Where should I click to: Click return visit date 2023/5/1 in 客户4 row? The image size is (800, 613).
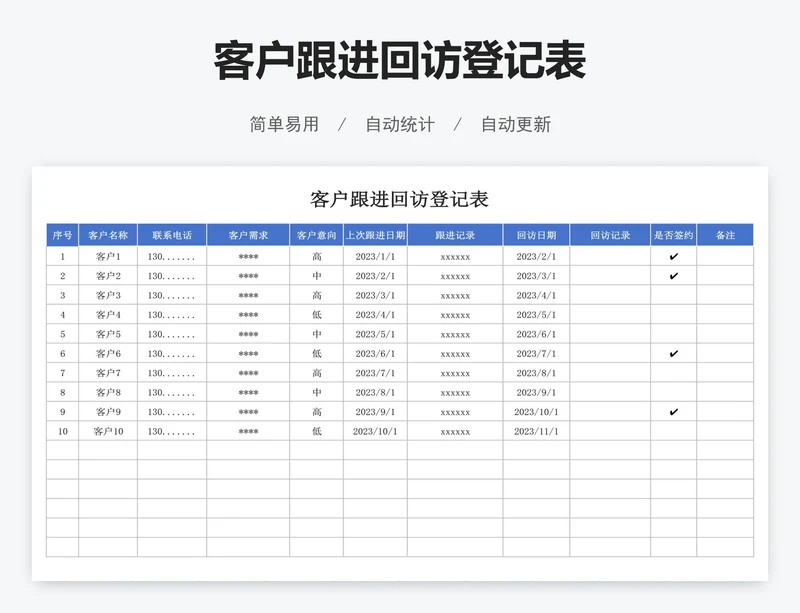pos(536,314)
